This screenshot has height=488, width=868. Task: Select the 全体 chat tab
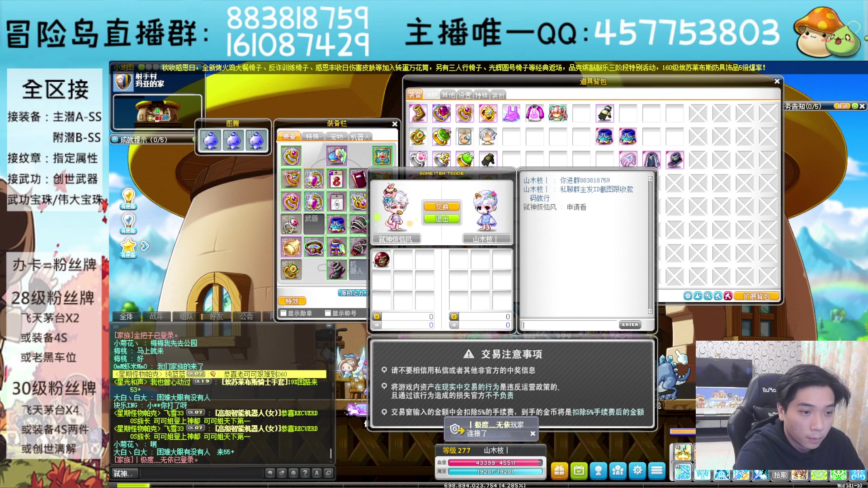[x=126, y=316]
